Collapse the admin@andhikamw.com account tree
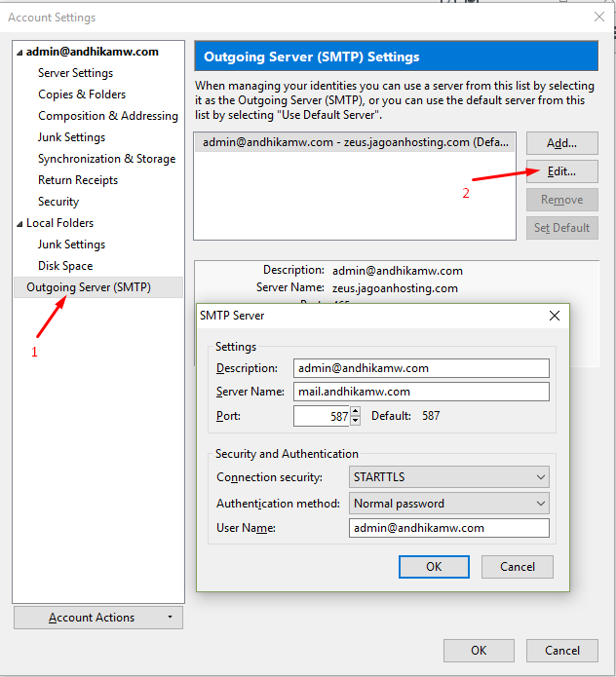The image size is (616, 677). (x=19, y=53)
